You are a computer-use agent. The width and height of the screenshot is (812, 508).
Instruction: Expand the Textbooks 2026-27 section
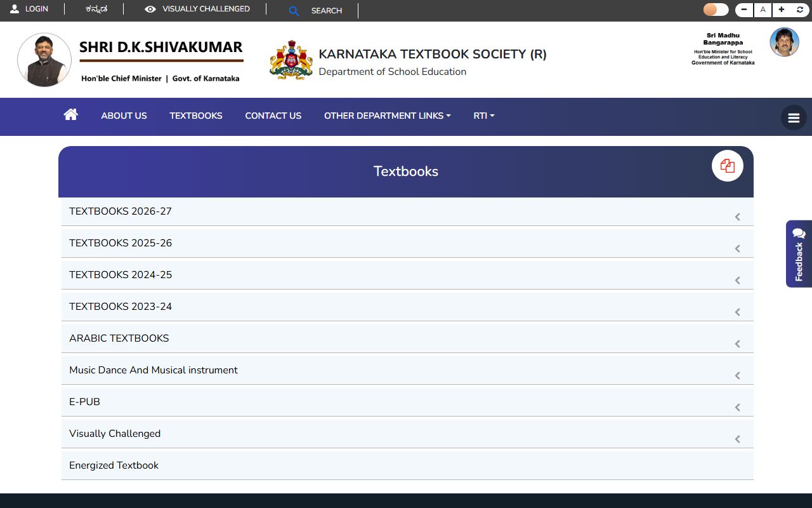pos(407,211)
